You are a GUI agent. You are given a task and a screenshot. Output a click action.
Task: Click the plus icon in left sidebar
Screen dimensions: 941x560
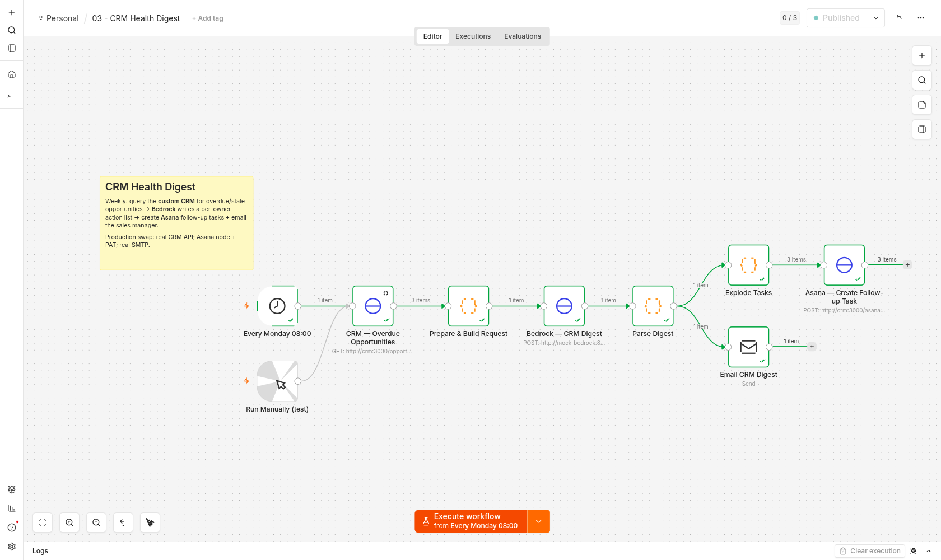tap(12, 12)
